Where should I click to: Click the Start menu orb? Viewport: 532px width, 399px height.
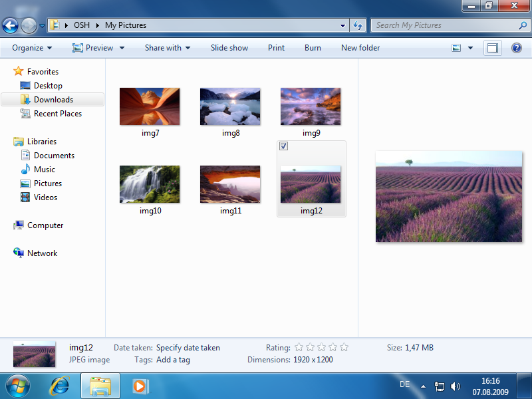tap(18, 386)
